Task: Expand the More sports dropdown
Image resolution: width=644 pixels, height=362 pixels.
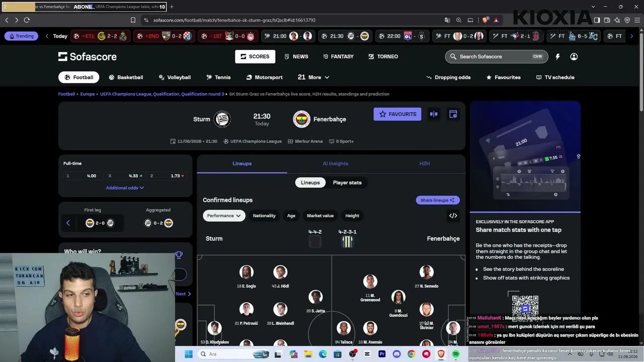Action: pyautogui.click(x=313, y=77)
